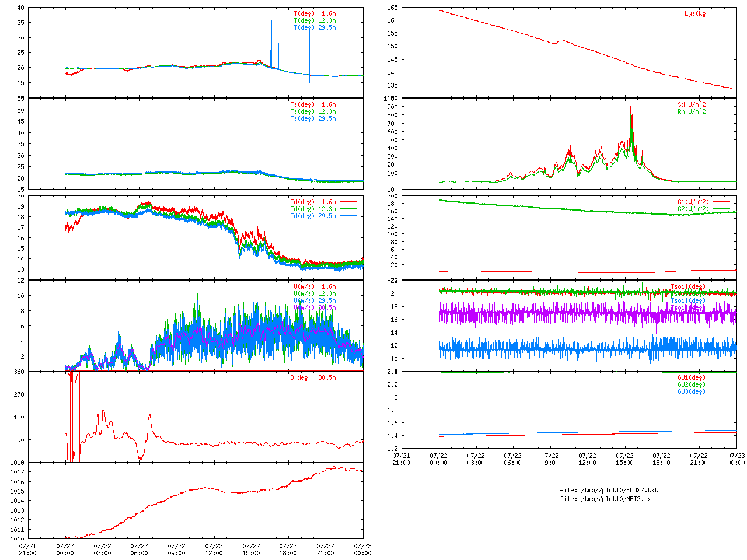
Task: Click the blue line sample beside GW3(deg)
Action: click(x=721, y=391)
